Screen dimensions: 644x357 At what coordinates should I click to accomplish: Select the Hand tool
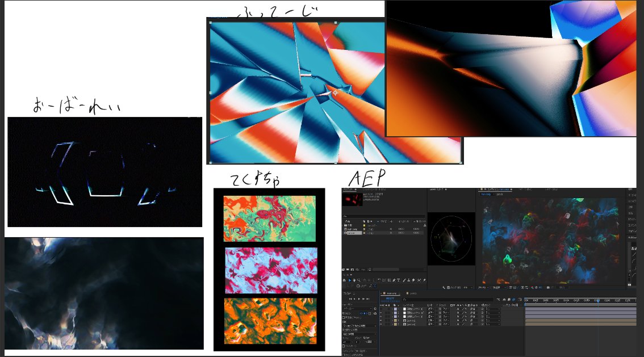point(354,280)
